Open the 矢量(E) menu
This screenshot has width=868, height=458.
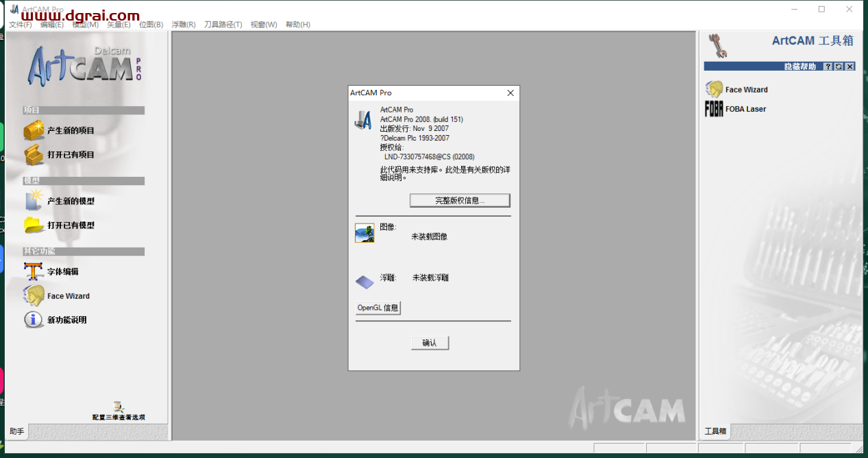tap(119, 25)
